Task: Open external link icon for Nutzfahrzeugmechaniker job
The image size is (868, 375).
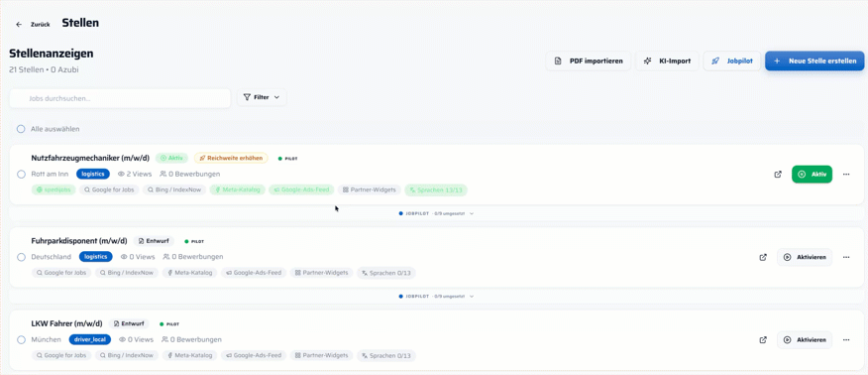Action: [x=778, y=174]
